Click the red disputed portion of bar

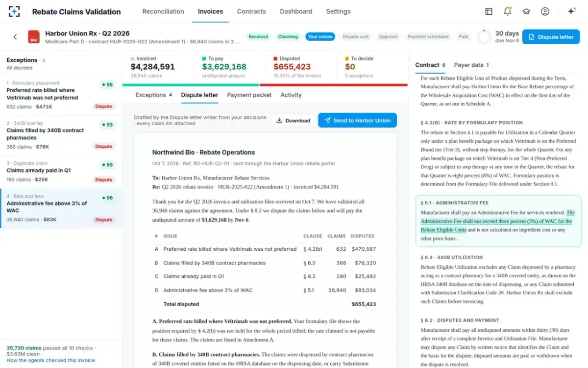click(x=333, y=85)
